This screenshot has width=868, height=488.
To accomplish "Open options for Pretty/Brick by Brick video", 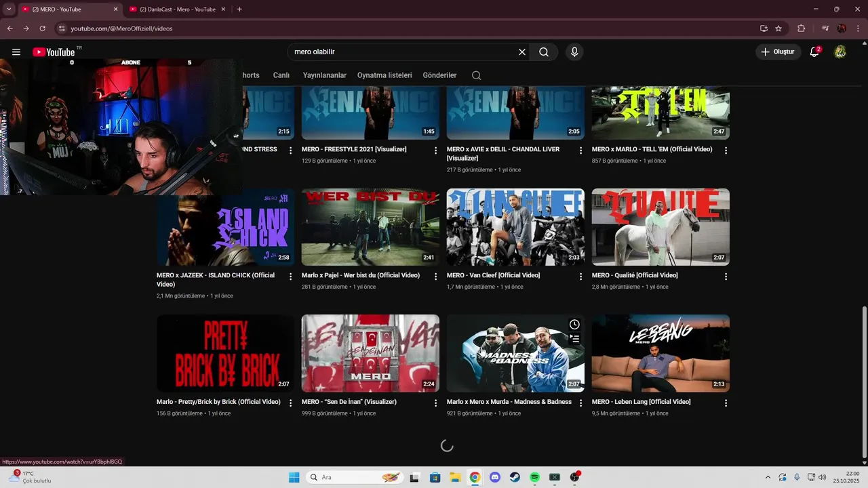I will 291,403.
